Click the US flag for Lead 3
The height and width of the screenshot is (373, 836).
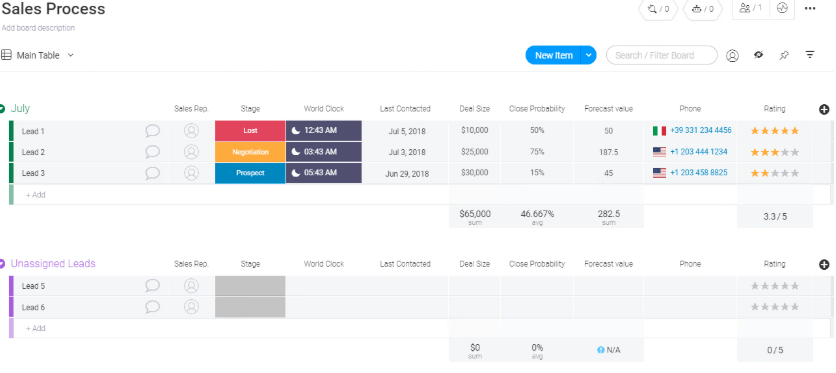(x=660, y=173)
